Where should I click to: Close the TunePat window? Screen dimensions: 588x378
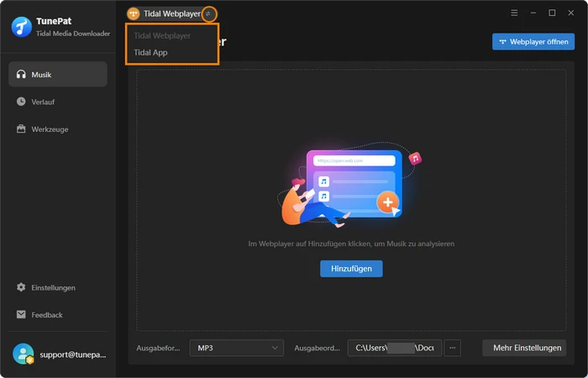pyautogui.click(x=570, y=13)
